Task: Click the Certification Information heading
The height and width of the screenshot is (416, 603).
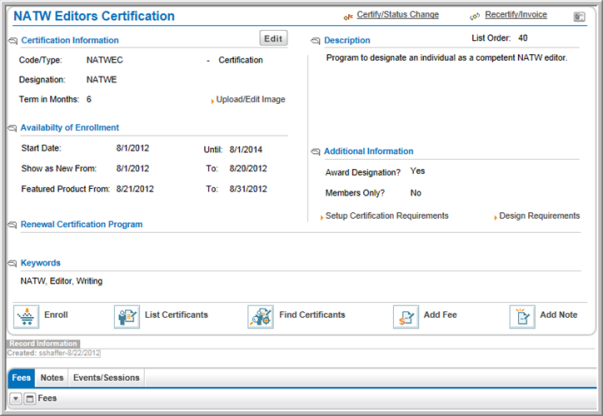Action: coord(70,40)
